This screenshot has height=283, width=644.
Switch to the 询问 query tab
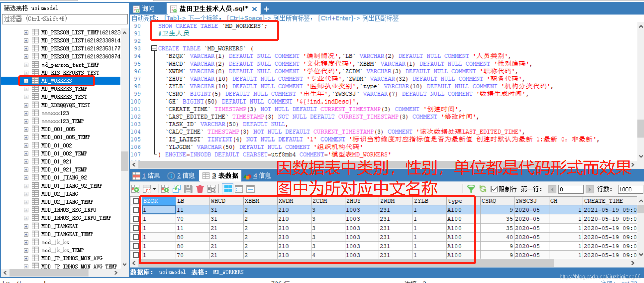pos(144,9)
